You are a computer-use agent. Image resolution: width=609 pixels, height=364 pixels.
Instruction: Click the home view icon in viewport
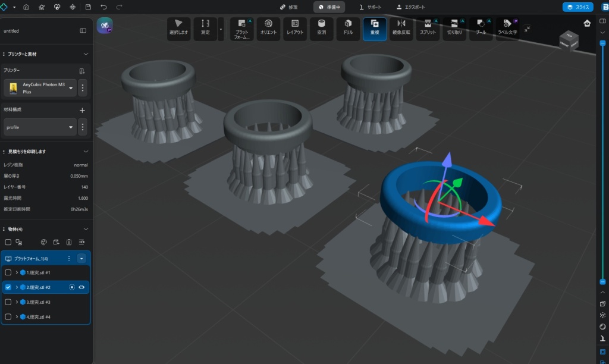click(x=587, y=23)
